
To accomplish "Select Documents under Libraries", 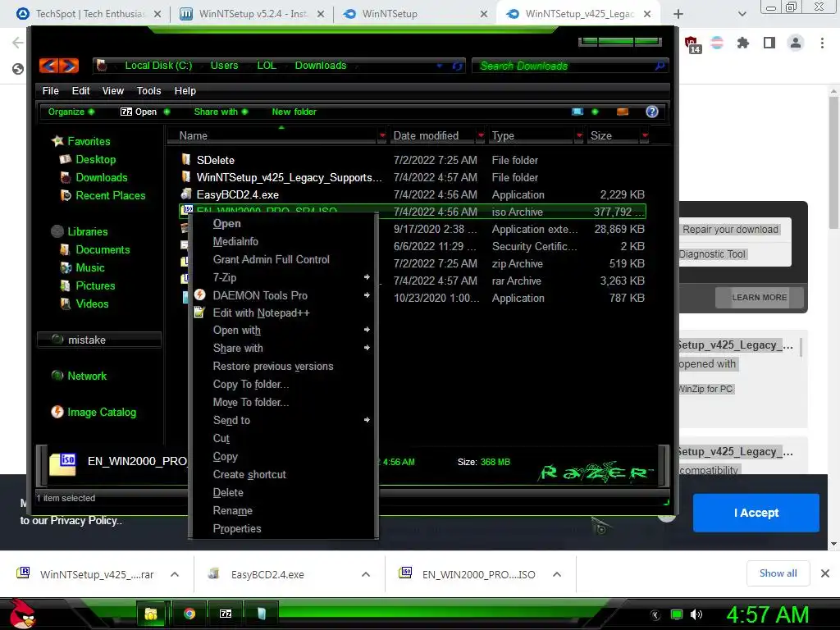I will [103, 249].
